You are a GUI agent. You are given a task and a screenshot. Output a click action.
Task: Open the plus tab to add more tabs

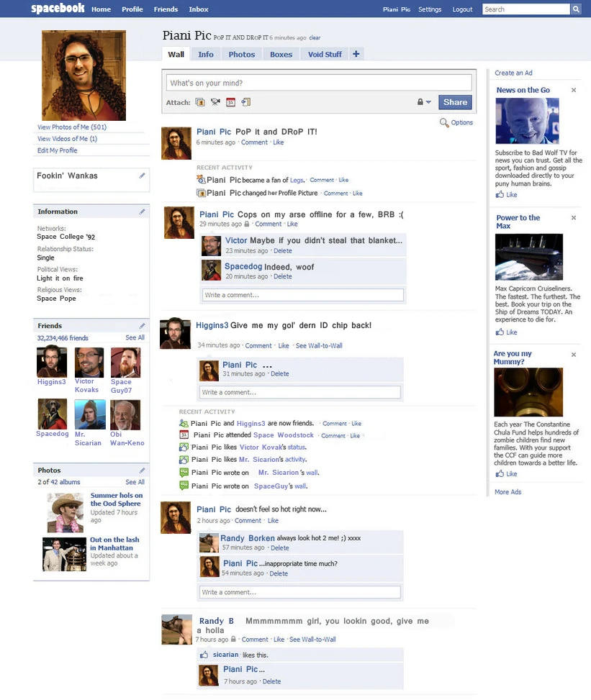click(356, 53)
